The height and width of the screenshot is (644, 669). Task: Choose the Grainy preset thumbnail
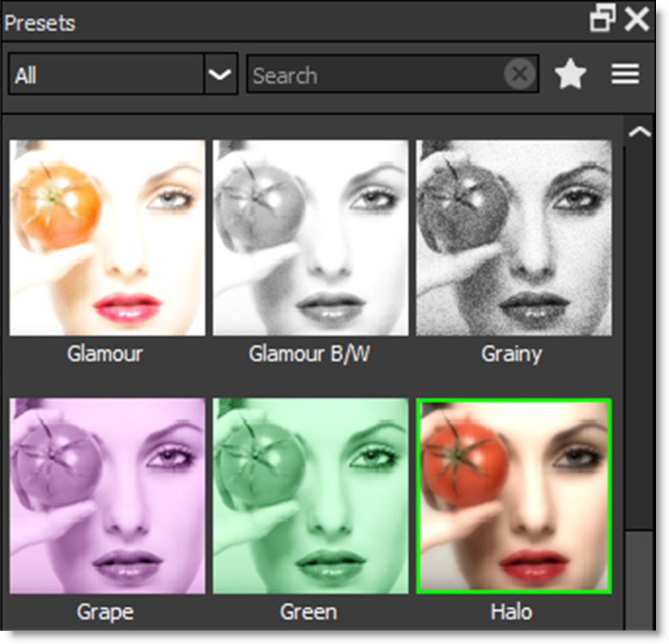point(514,238)
